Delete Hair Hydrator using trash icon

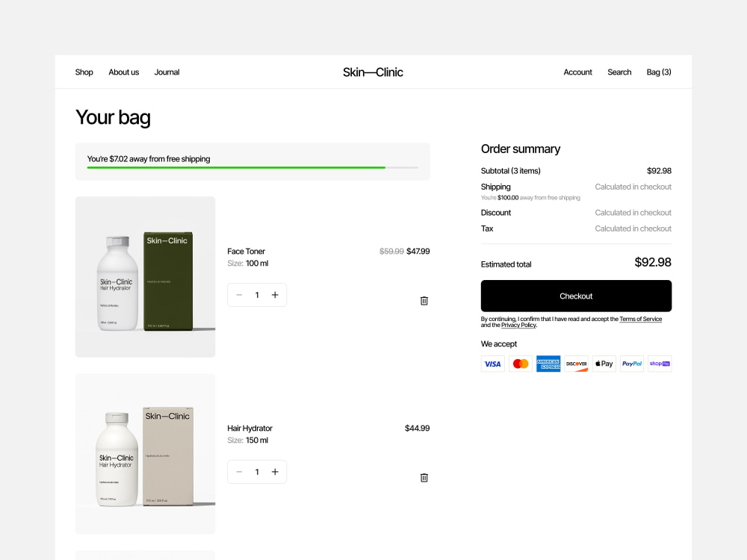(424, 478)
